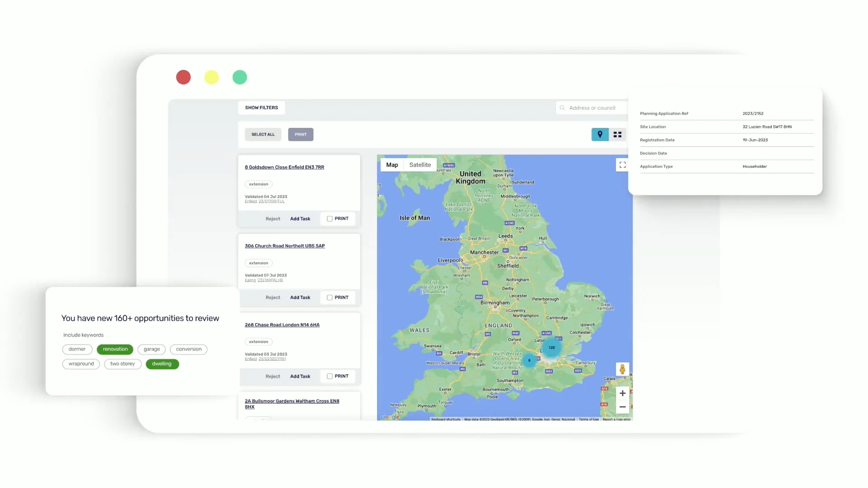
Task: Switch to grid view layout
Action: 618,135
